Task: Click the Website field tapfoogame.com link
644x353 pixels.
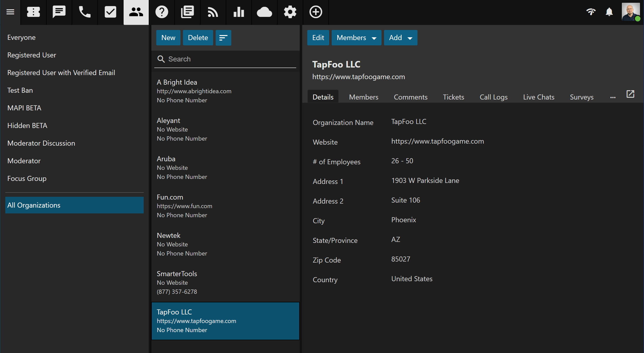Action: (x=437, y=141)
